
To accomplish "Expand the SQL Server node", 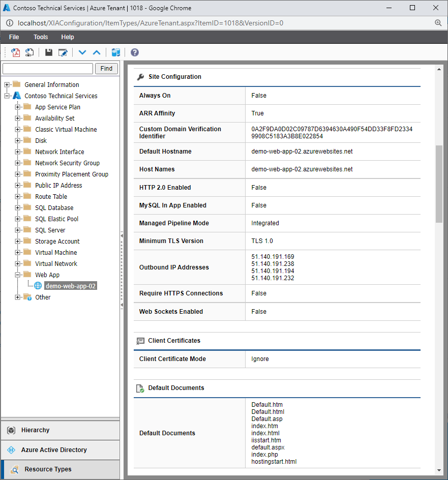I will (17, 230).
